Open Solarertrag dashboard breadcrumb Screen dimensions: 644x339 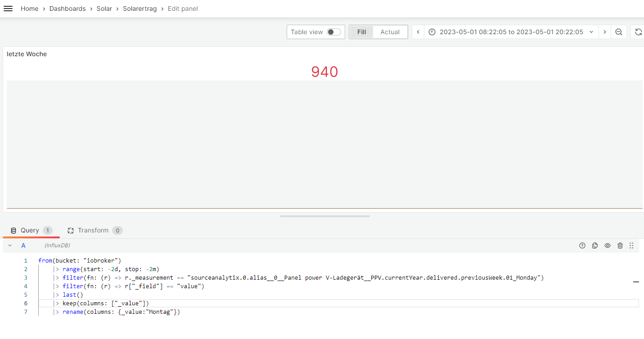pyautogui.click(x=140, y=9)
